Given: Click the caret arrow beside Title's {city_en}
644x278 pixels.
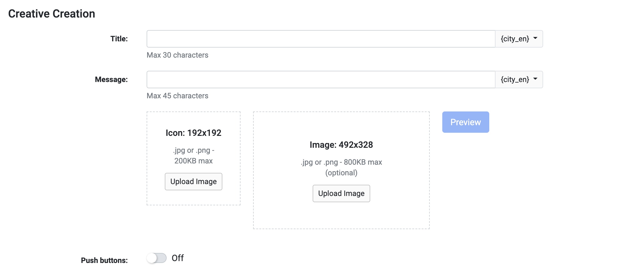Looking at the screenshot, I should coord(535,38).
